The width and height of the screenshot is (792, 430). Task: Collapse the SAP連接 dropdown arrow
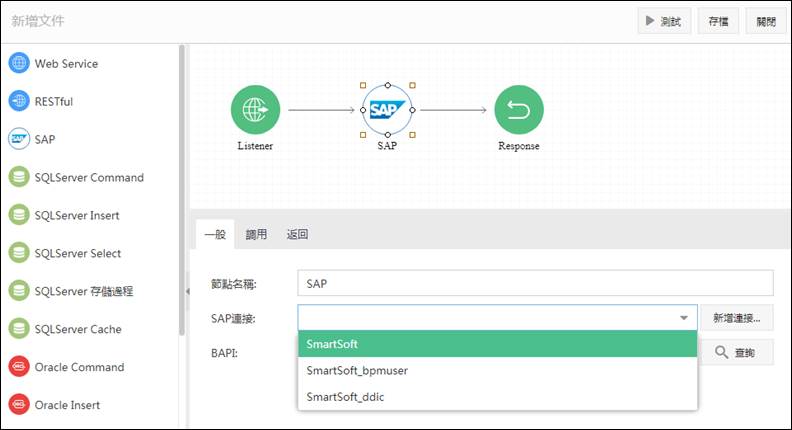tap(684, 318)
